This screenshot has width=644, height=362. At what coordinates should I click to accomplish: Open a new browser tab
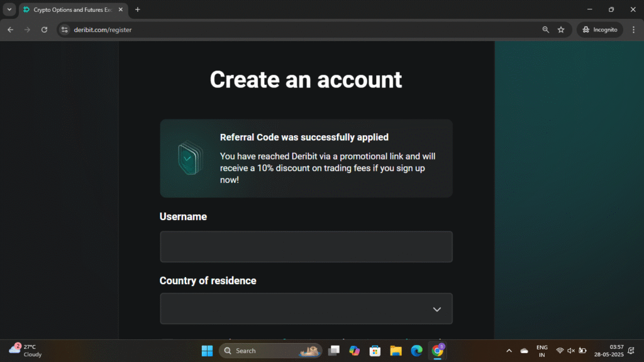(138, 9)
